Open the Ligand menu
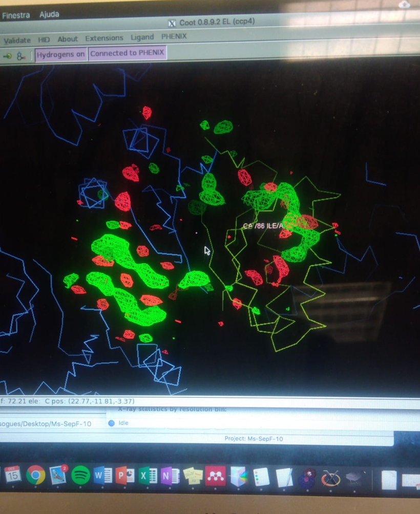The width and height of the screenshot is (420, 514). (142, 37)
